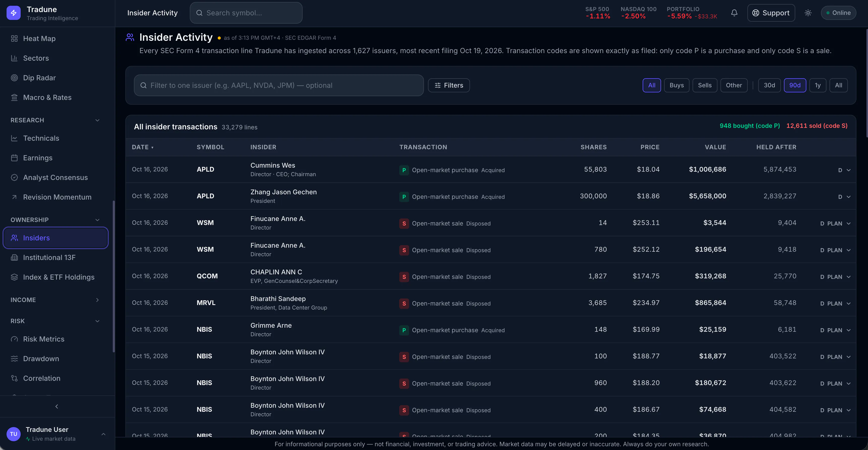Select the 1y time range
The width and height of the screenshot is (868, 450).
point(817,85)
